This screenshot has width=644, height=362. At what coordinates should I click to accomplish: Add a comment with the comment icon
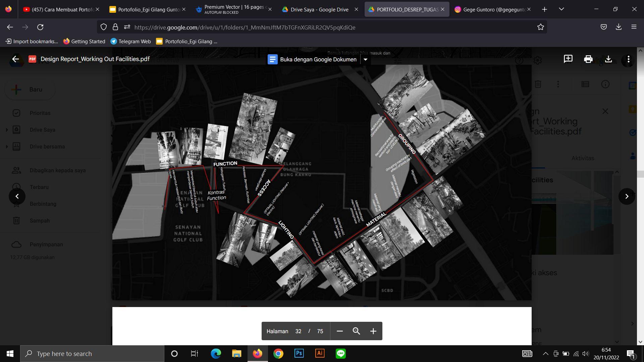[568, 59]
